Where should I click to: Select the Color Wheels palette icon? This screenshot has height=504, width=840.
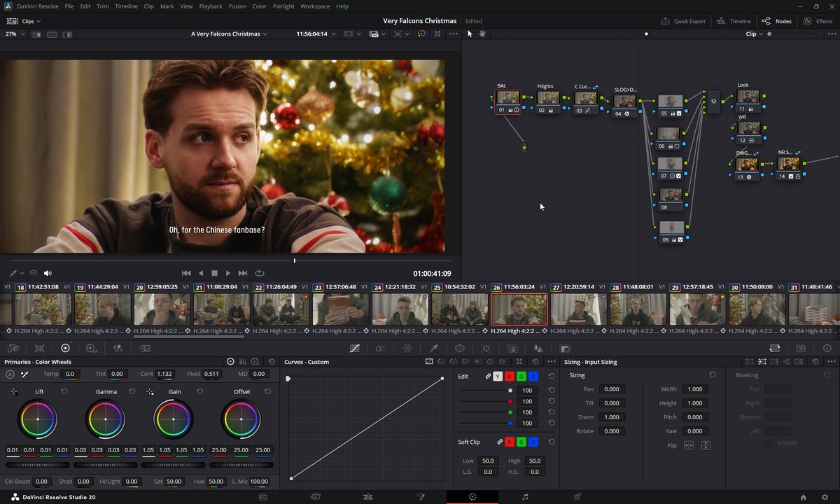65,348
